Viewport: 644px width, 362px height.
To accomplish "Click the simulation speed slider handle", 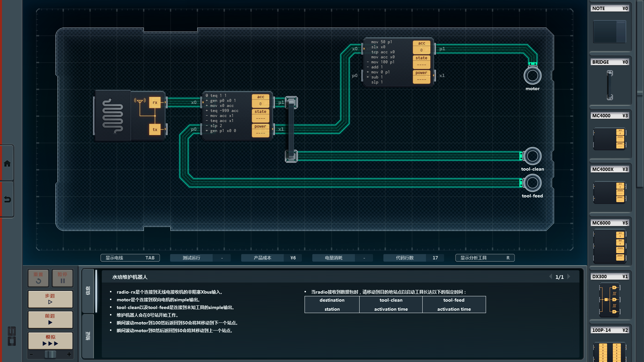I will click(x=50, y=354).
